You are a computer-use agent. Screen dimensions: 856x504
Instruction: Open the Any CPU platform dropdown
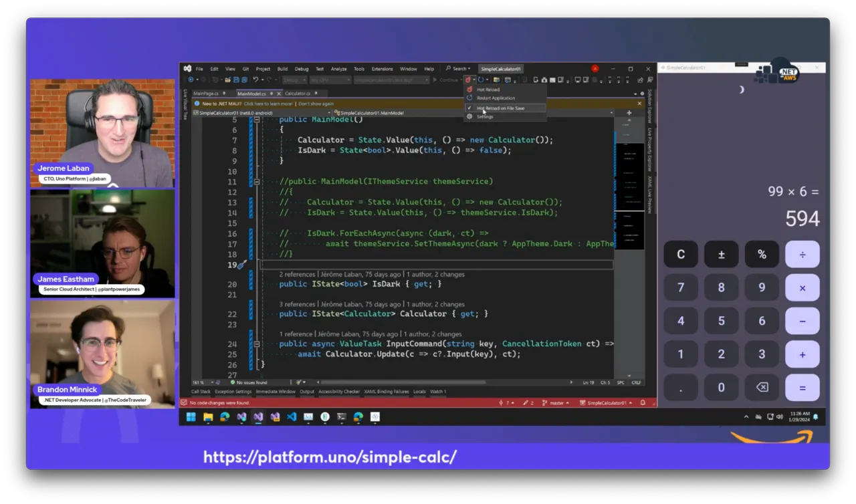tap(330, 80)
